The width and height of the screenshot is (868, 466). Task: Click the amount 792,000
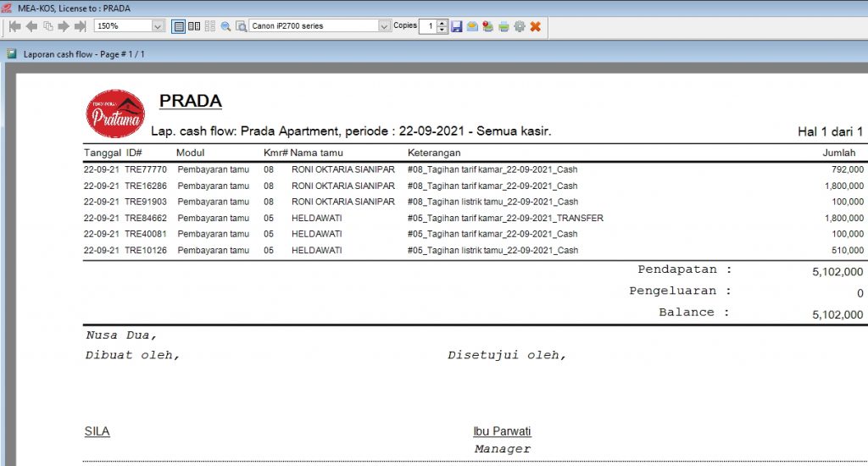[x=847, y=169]
